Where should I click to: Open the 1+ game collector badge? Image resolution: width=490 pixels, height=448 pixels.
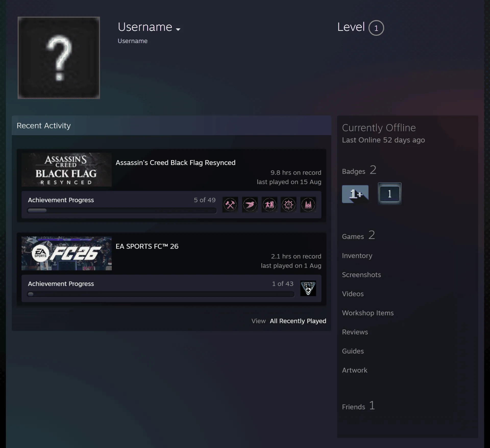[x=355, y=194]
